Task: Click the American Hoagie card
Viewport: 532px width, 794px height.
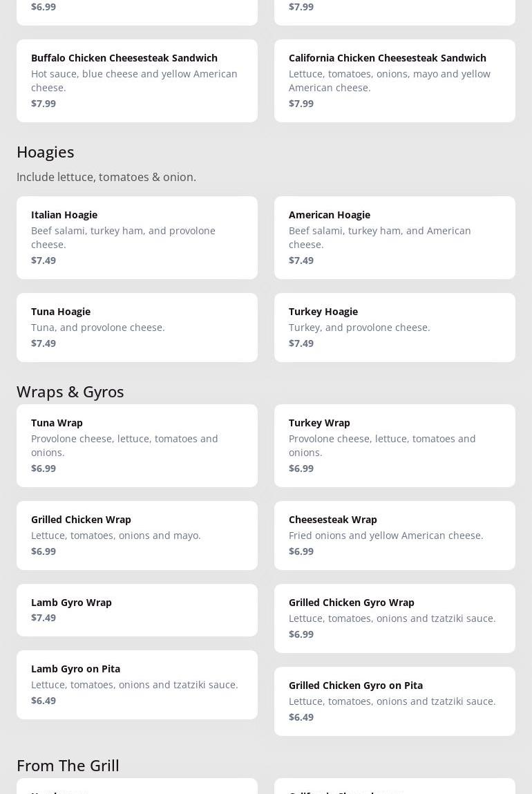Action: pyautogui.click(x=395, y=238)
